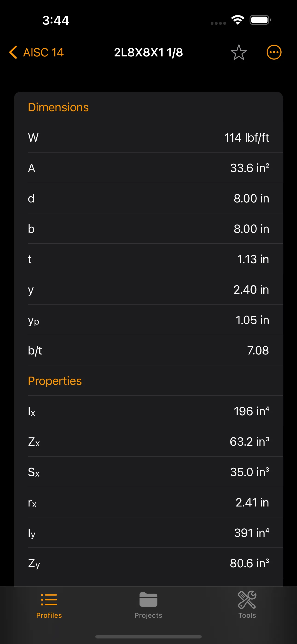
Task: Tap the Properties section header
Action: [x=55, y=381]
